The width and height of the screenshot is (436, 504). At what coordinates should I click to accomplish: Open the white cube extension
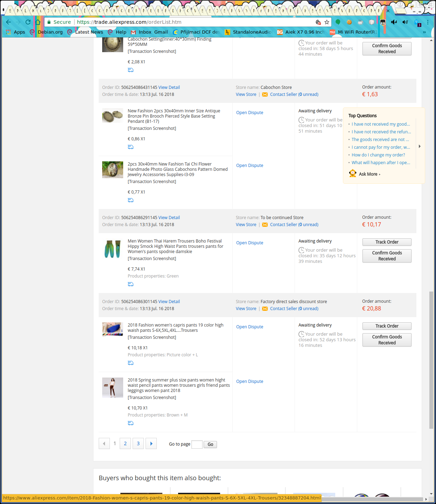372,22
